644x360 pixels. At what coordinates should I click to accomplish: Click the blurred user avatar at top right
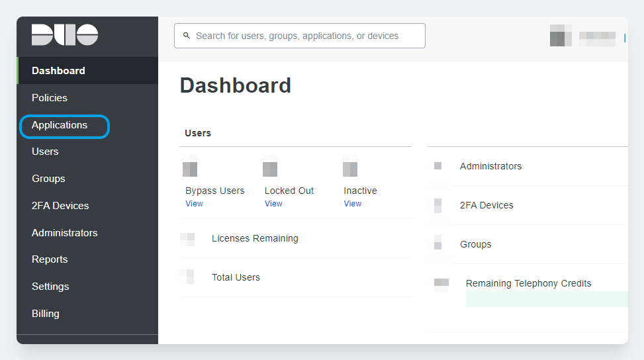561,36
